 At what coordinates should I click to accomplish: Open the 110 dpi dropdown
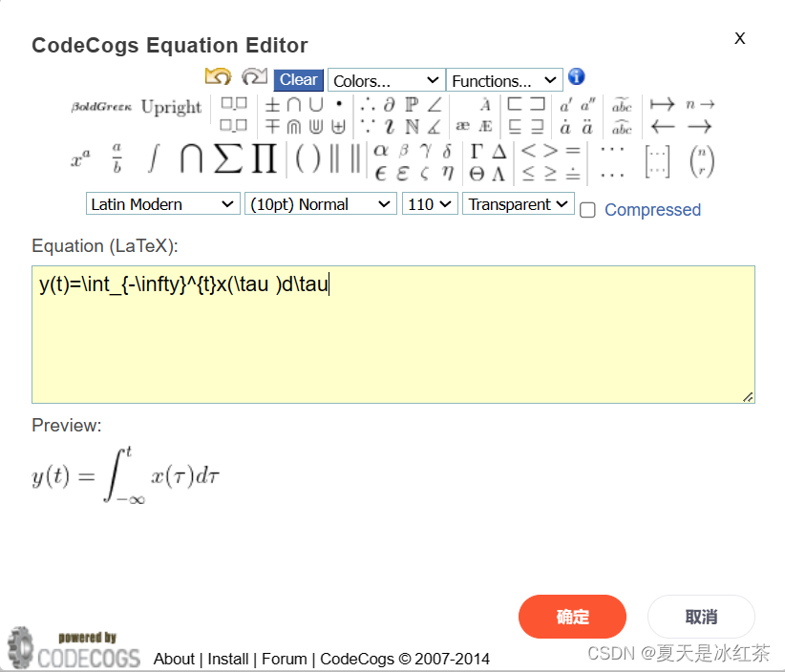point(430,204)
